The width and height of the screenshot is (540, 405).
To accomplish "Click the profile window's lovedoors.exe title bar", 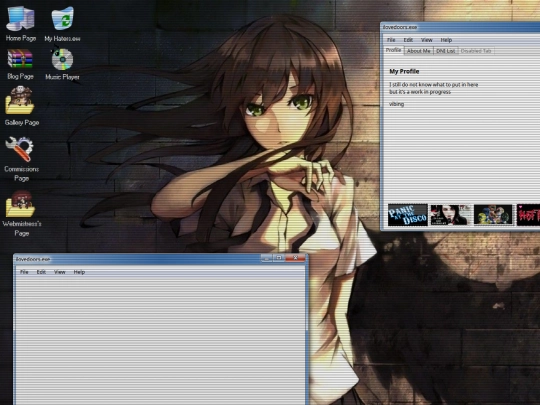I will click(460, 27).
